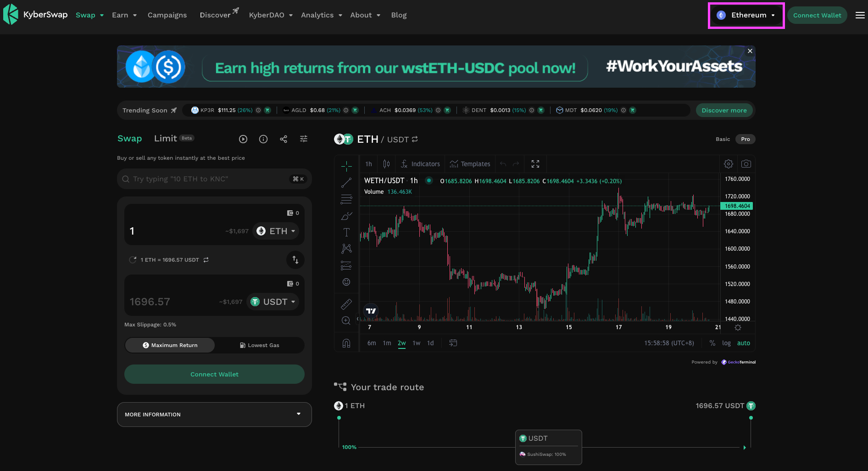Select the XABCD pattern tool
The width and height of the screenshot is (868, 471).
click(x=346, y=249)
